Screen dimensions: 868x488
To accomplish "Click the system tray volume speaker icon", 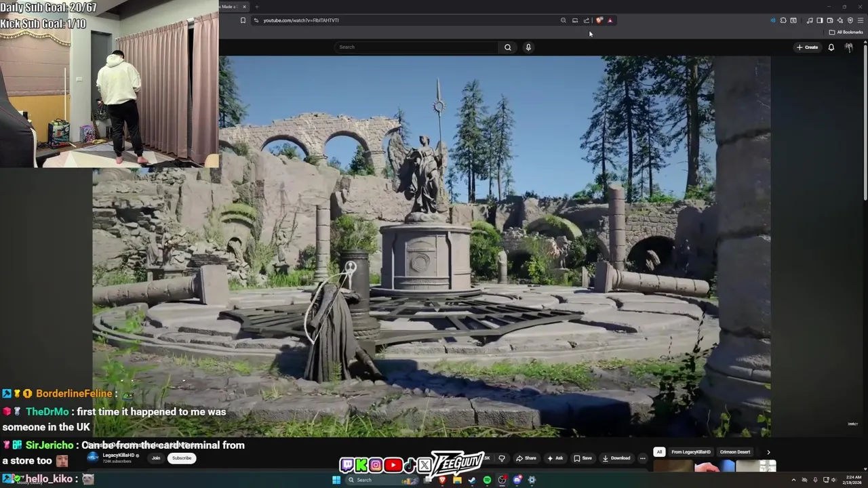I will click(834, 480).
